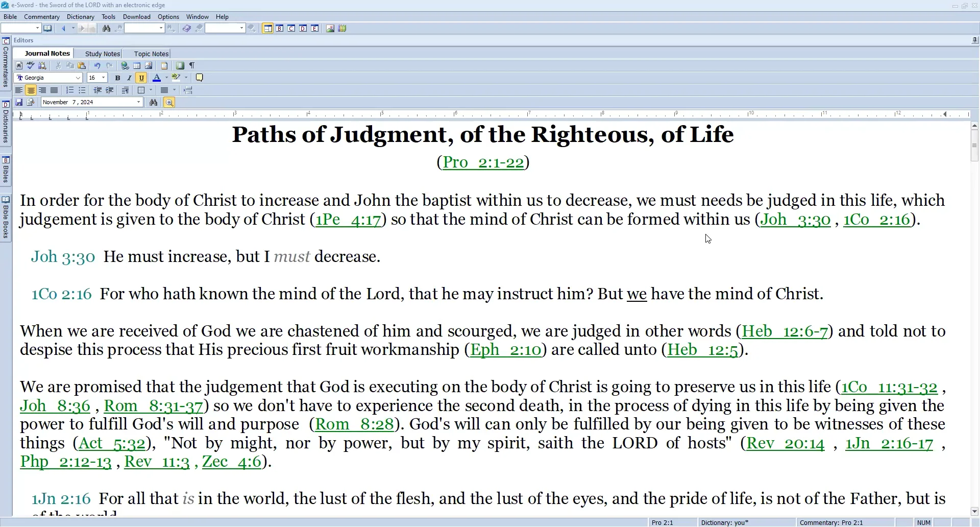Image resolution: width=980 pixels, height=527 pixels.
Task: Save the journal entry with the floppy disk icon
Action: pyautogui.click(x=19, y=102)
